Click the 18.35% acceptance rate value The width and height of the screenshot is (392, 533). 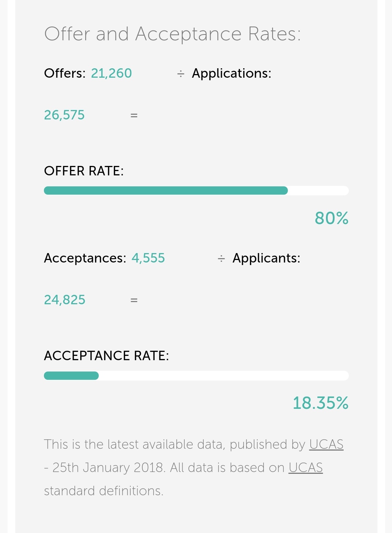[x=320, y=403]
